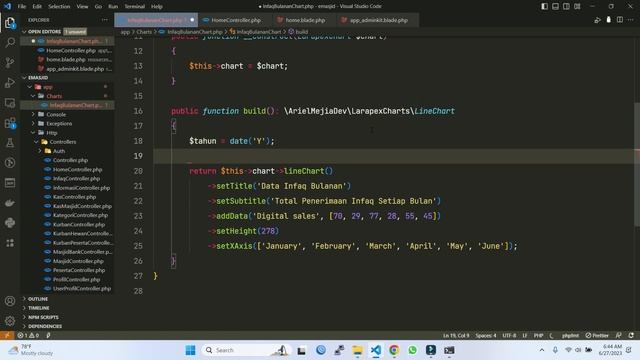Switch to home.blade.php tab

click(x=304, y=20)
